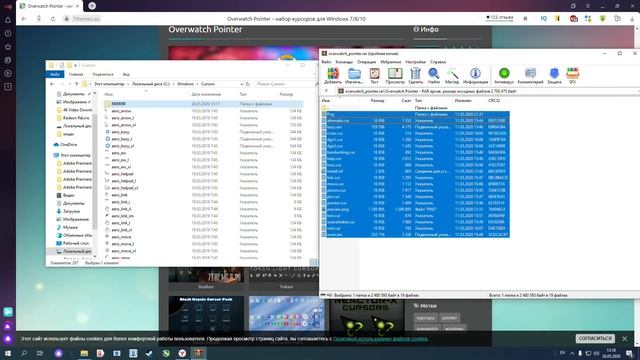Launch the Мастер (Wizard) wand icon in WinRAR
The image size is (640, 360).
[452, 76]
